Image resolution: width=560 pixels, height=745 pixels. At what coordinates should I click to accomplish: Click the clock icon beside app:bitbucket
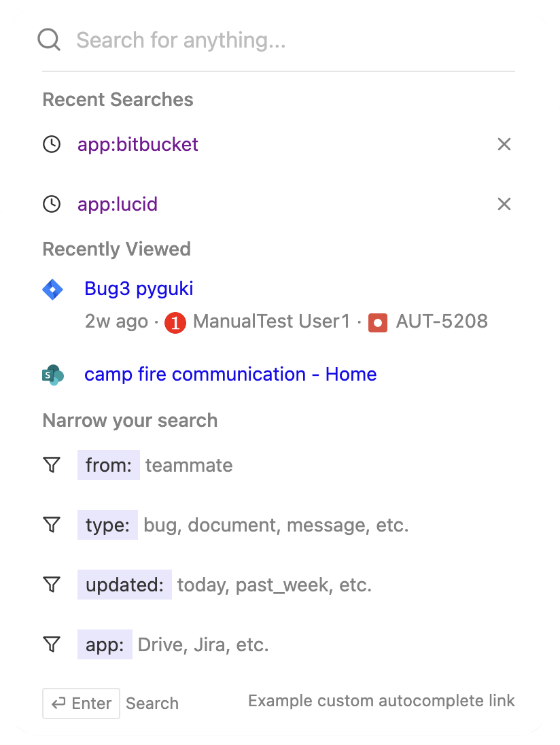51,144
